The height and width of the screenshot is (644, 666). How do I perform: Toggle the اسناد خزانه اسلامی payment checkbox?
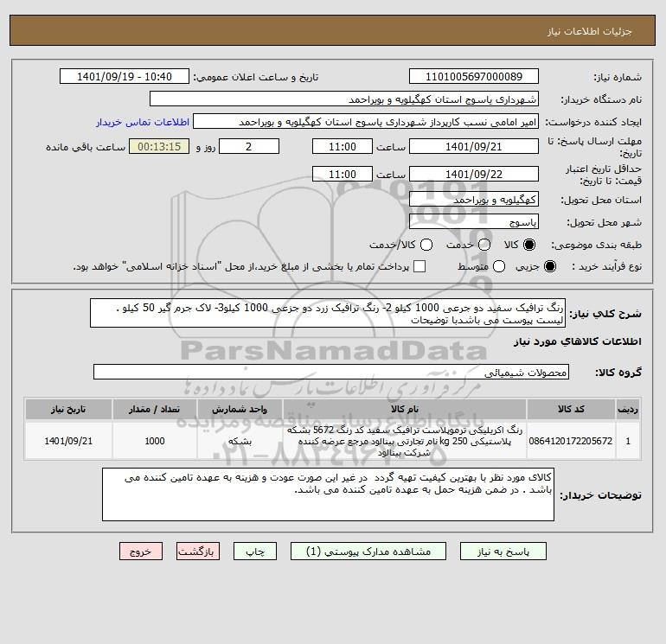(419, 266)
